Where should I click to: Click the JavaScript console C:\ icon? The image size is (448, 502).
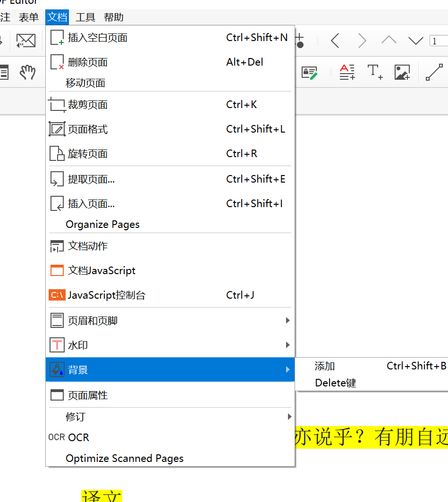(57, 295)
